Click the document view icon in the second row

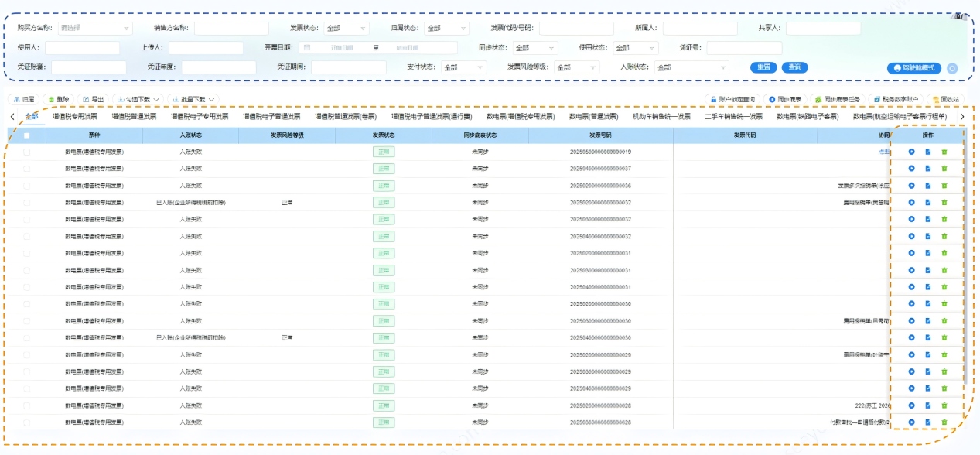[x=928, y=169]
